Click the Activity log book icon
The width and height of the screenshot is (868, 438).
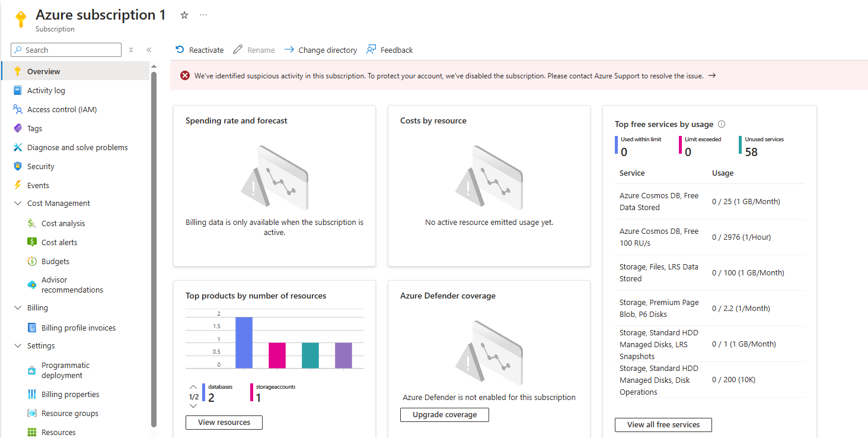17,90
